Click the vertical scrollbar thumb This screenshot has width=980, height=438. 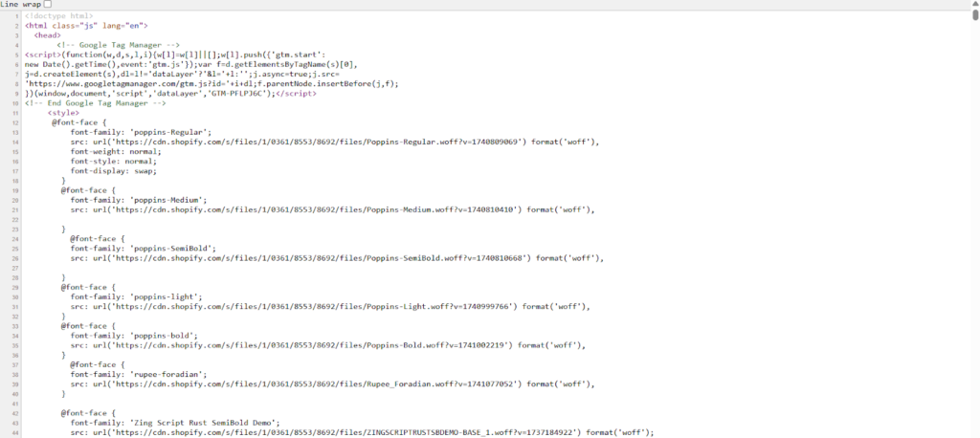(x=975, y=15)
